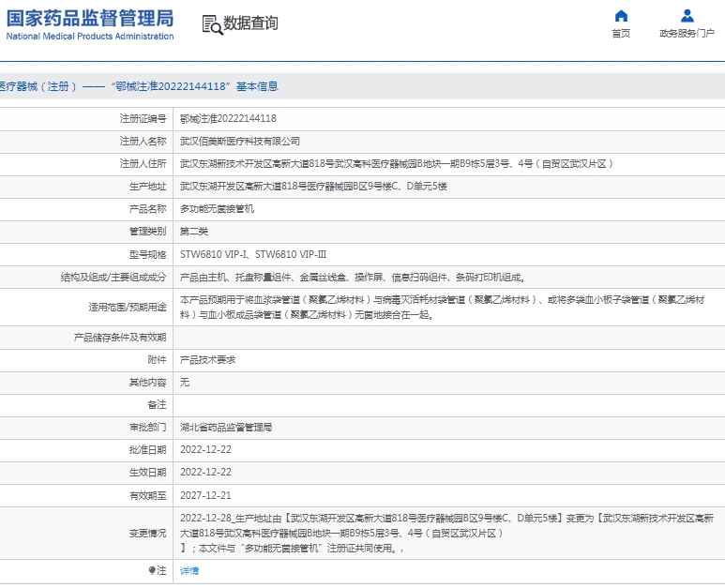The width and height of the screenshot is (725, 588).
Task: Click registrant name 武汉佰美斯医疗科技有限公司
Action: [240, 141]
